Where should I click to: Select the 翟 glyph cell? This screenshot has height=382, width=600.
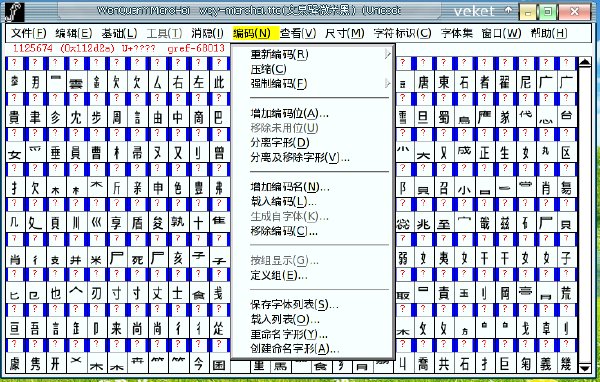[505, 82]
